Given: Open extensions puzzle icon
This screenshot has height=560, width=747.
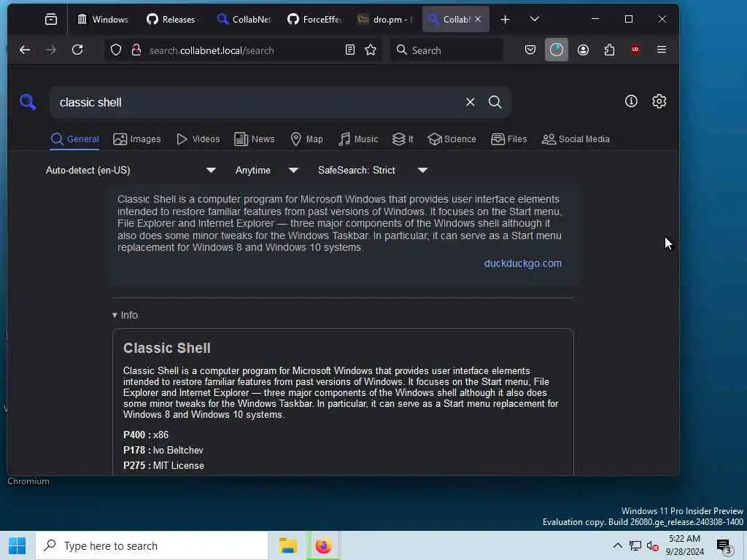Looking at the screenshot, I should pos(609,50).
